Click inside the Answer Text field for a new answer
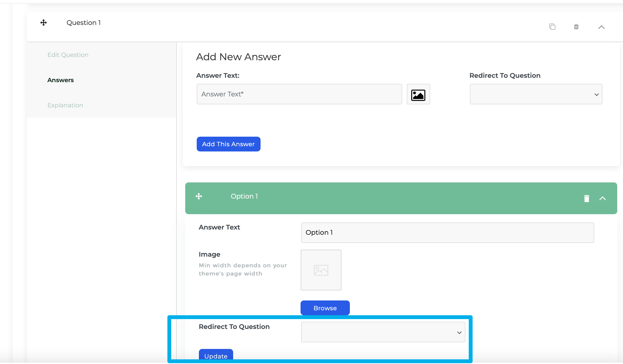This screenshot has height=364, width=623. coord(299,94)
